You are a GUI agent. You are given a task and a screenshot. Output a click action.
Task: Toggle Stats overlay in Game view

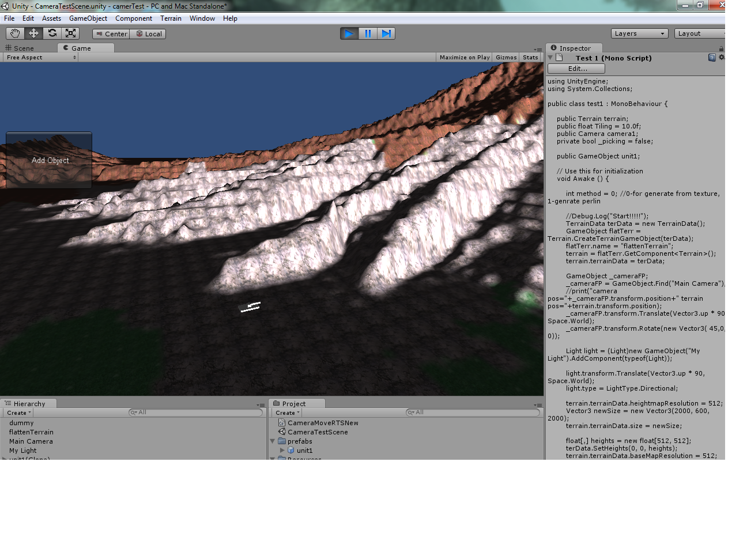tap(530, 58)
